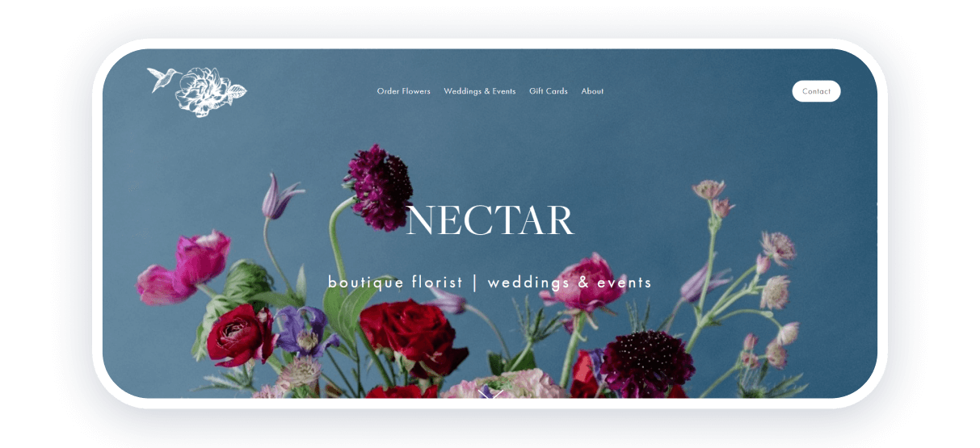980x448 pixels.
Task: Open the About page
Action: (592, 91)
